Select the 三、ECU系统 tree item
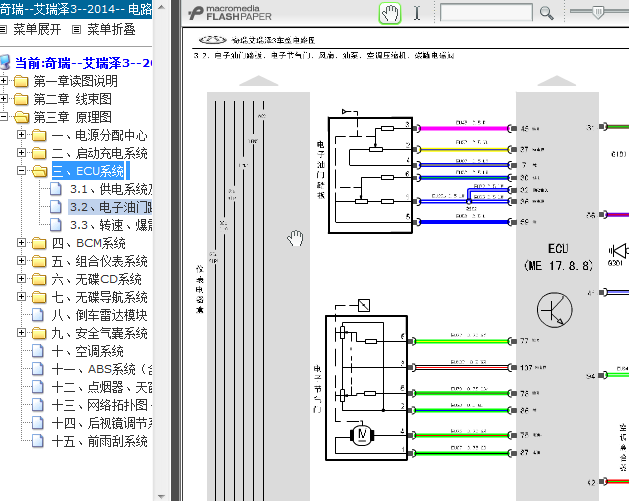 [89, 171]
